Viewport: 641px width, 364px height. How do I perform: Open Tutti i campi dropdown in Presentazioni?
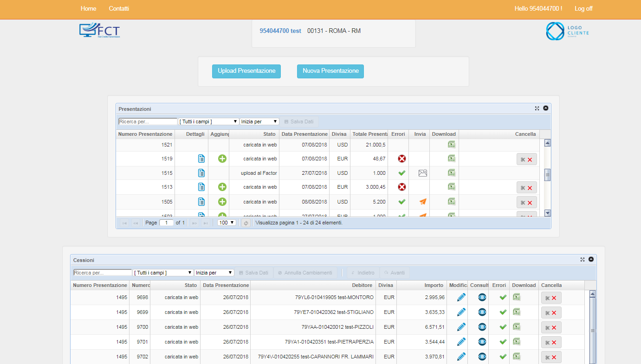209,121
